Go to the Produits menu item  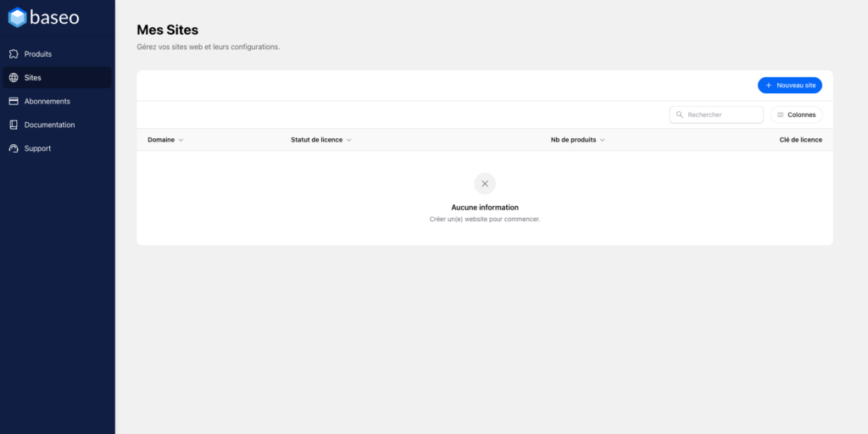(x=38, y=54)
